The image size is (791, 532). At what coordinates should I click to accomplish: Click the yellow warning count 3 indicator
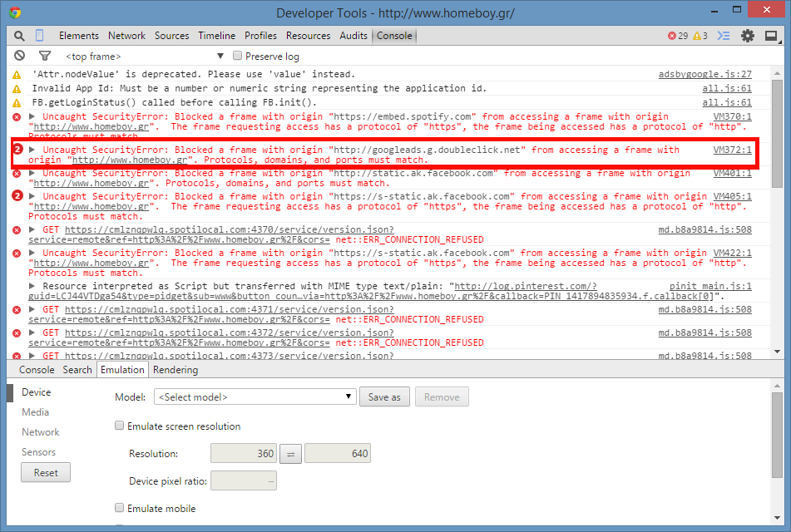700,36
